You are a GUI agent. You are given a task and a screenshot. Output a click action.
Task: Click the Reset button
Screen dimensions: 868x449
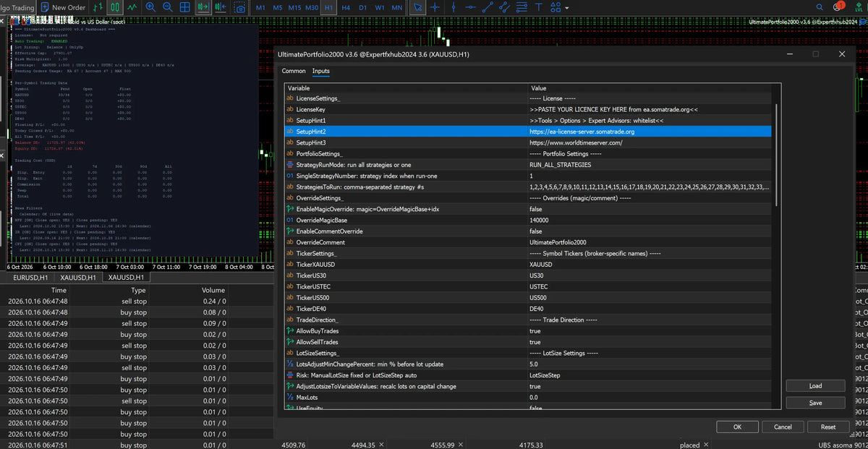pyautogui.click(x=828, y=427)
